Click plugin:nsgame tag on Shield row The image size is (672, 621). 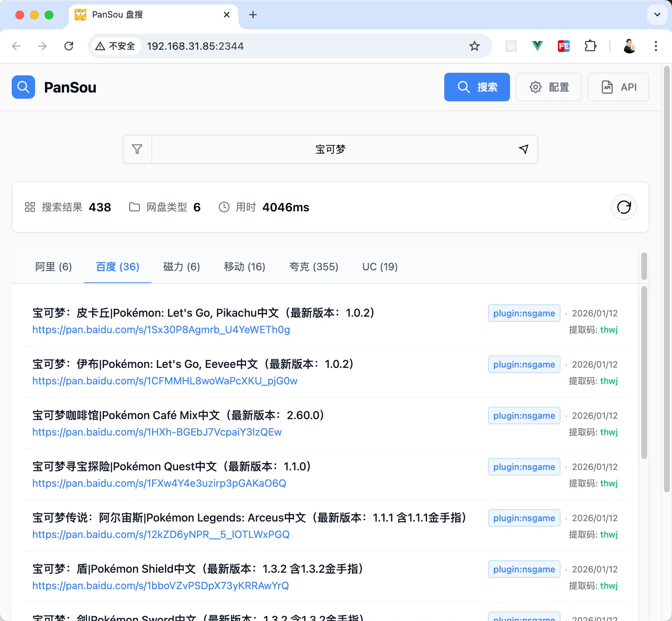(524, 569)
